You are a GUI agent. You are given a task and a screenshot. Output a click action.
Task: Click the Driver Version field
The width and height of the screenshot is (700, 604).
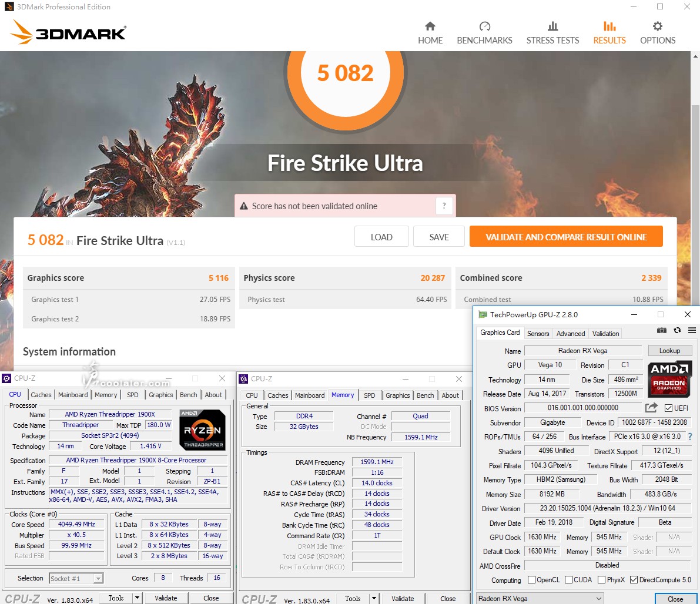tap(607, 508)
